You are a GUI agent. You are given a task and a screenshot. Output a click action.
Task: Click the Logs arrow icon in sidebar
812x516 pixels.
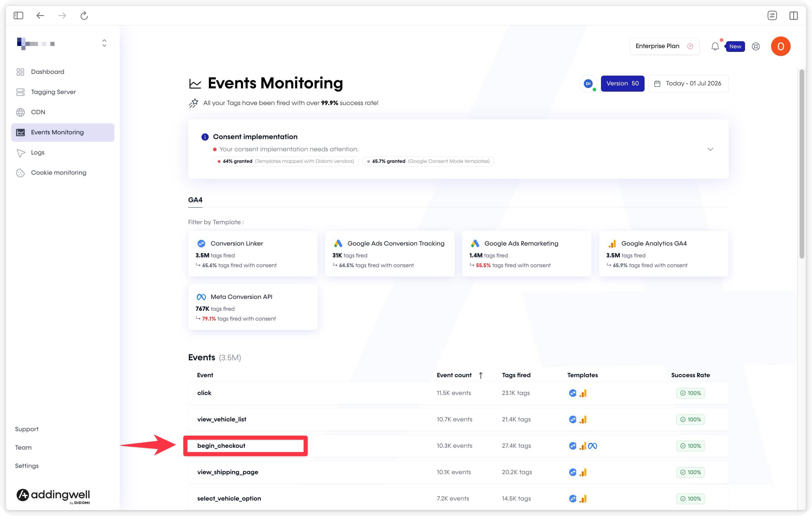tap(20, 153)
